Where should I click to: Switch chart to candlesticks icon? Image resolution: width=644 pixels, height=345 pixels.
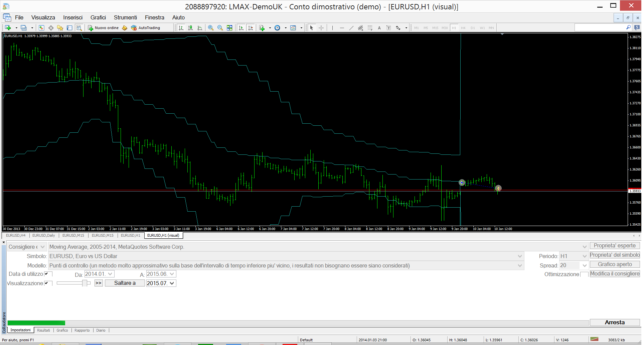(x=190, y=28)
